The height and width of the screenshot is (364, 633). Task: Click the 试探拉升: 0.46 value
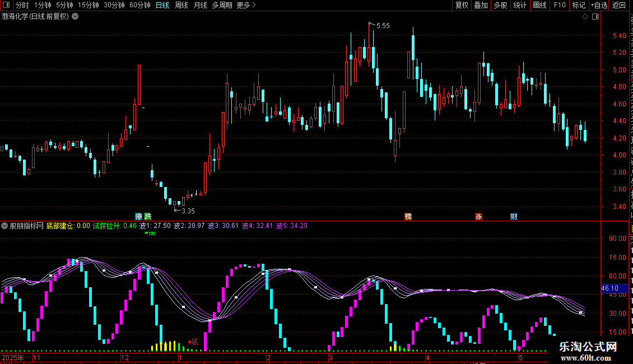tap(115, 226)
